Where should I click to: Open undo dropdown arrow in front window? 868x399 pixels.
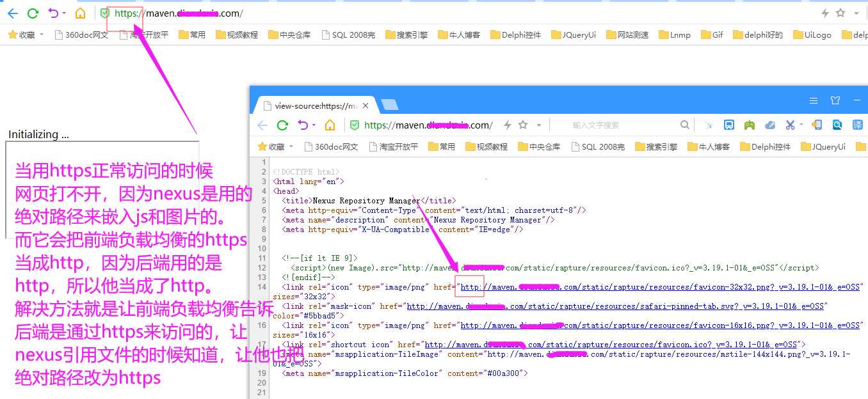[x=314, y=125]
